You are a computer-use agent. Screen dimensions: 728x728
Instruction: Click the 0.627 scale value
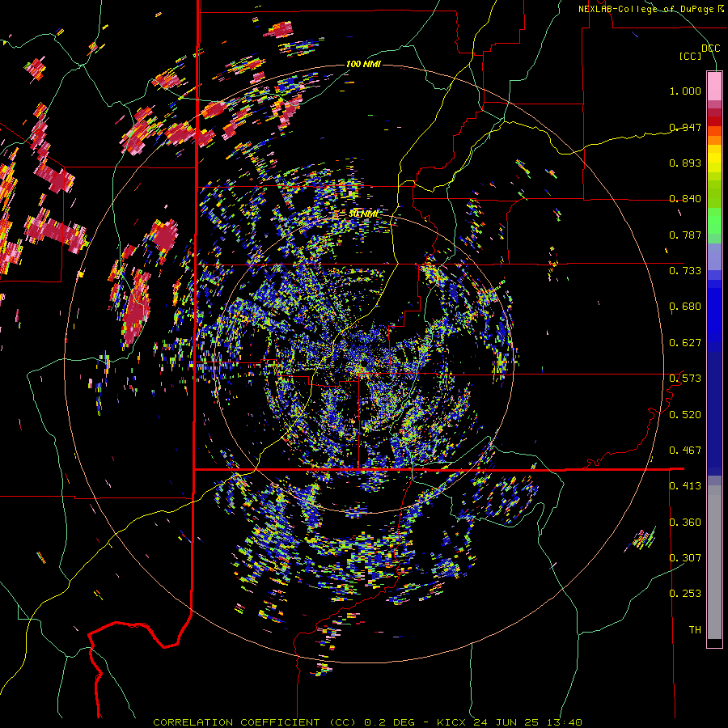(685, 343)
